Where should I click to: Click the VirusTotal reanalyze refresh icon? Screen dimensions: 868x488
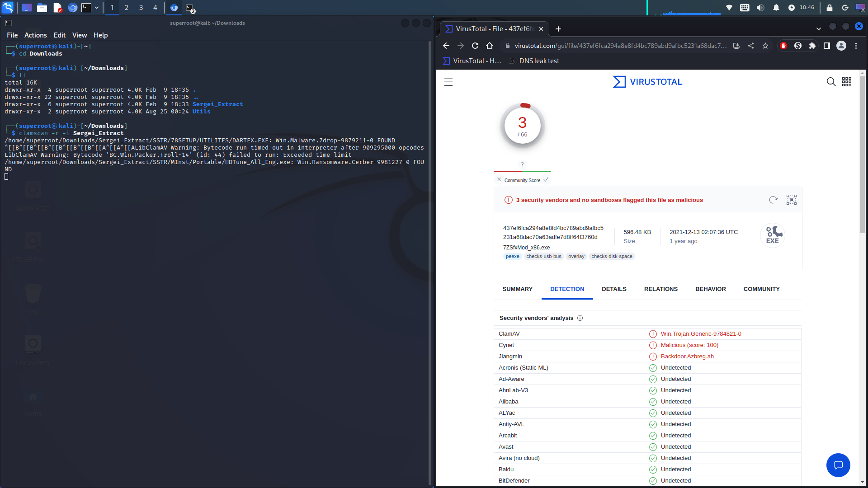[773, 200]
